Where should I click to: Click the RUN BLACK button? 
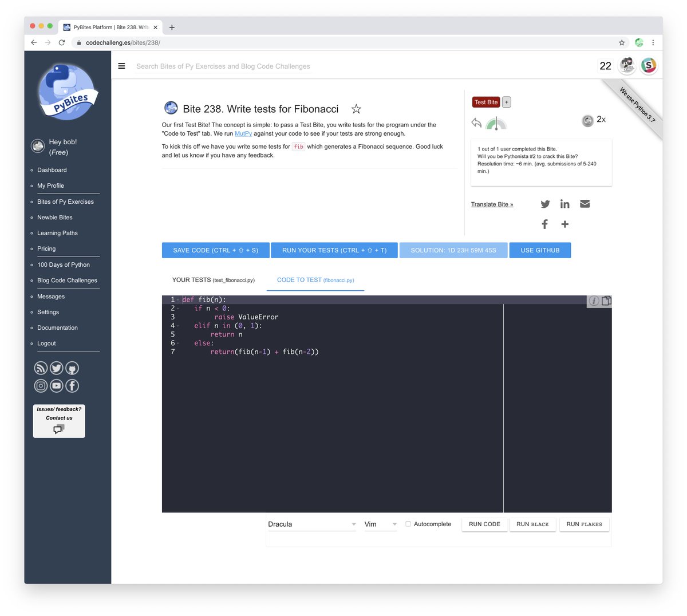pyautogui.click(x=532, y=524)
